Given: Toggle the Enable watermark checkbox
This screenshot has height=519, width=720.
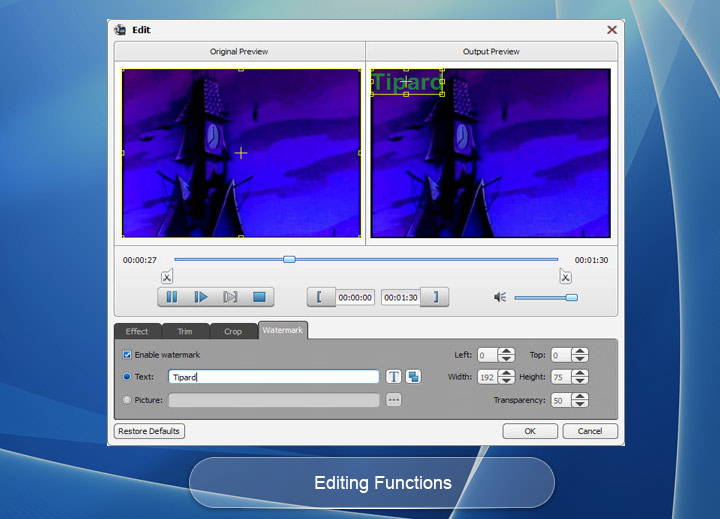Looking at the screenshot, I should point(127,355).
